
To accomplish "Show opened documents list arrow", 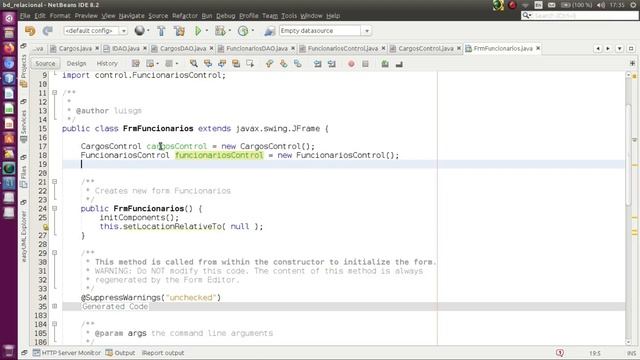I will [619, 49].
